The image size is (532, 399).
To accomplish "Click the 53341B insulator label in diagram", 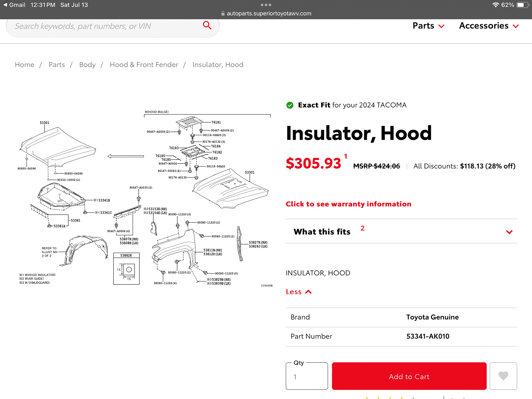I will 102,200.
